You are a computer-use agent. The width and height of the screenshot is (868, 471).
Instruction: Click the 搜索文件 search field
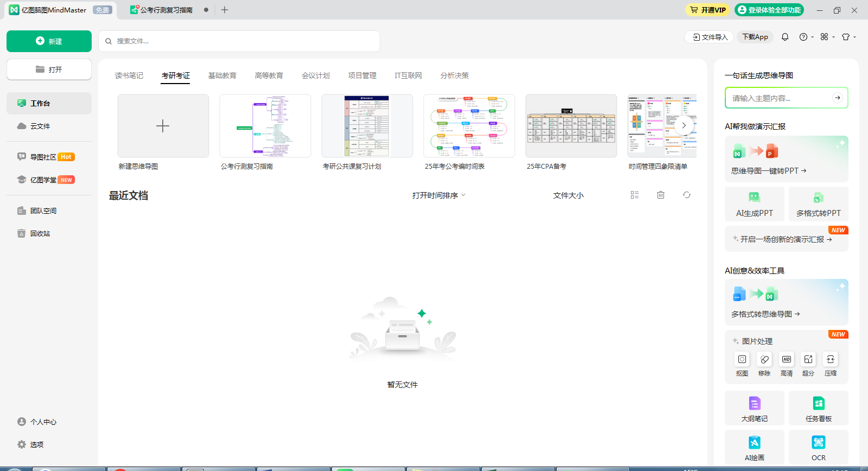coord(239,41)
